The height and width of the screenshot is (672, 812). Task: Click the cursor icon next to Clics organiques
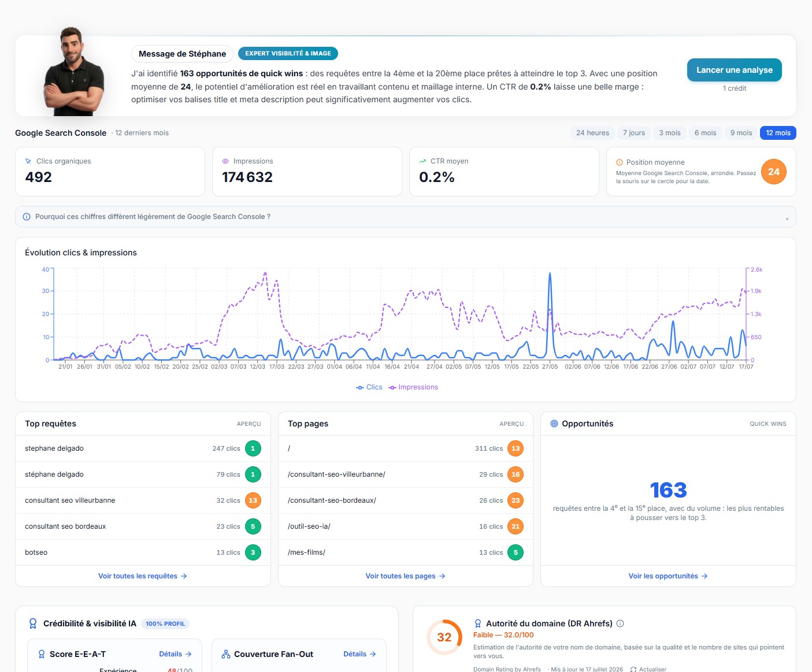28,161
